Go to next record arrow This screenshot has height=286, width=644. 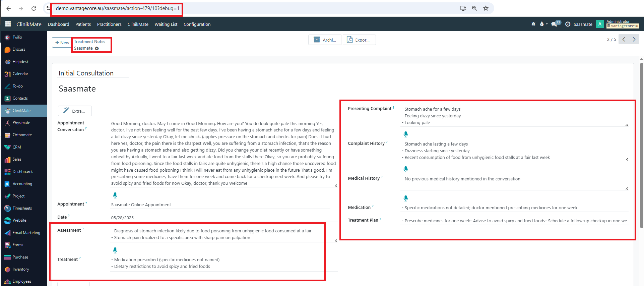[x=634, y=39]
